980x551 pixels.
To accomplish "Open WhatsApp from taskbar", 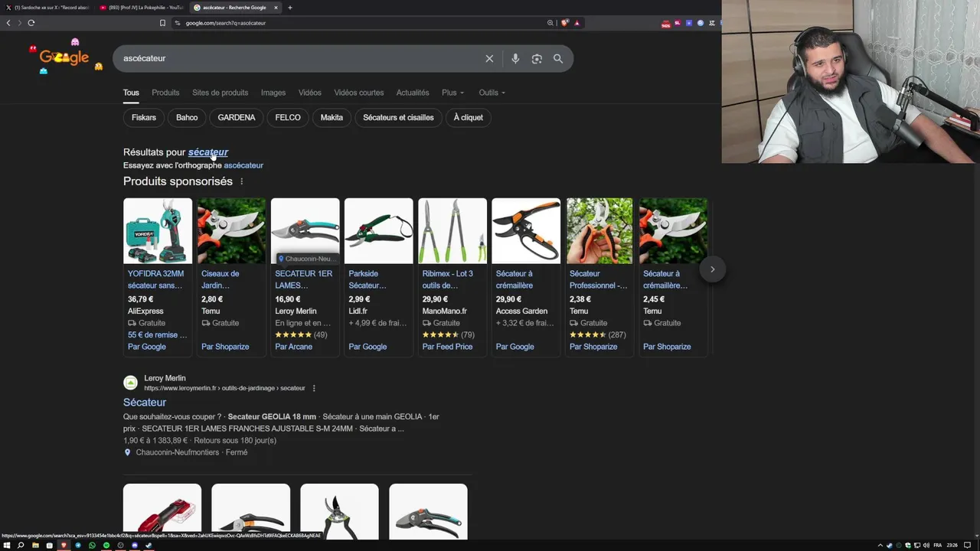I will (92, 546).
